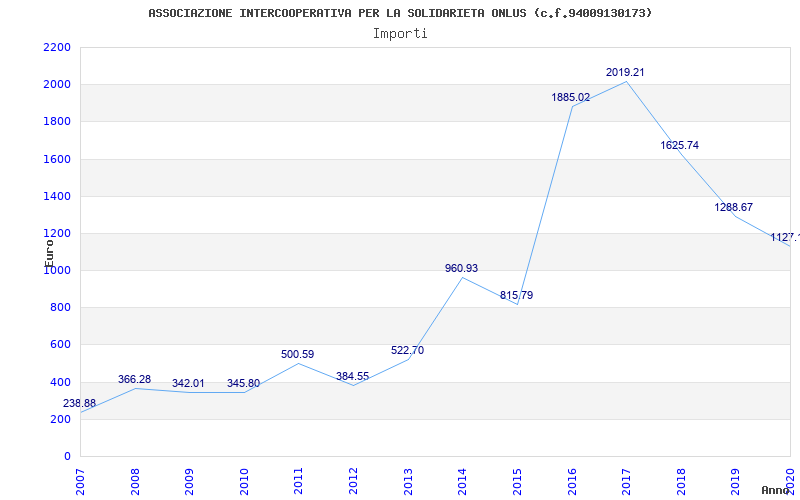
Task: Select the 1288.67 data label
Action: coord(734,208)
